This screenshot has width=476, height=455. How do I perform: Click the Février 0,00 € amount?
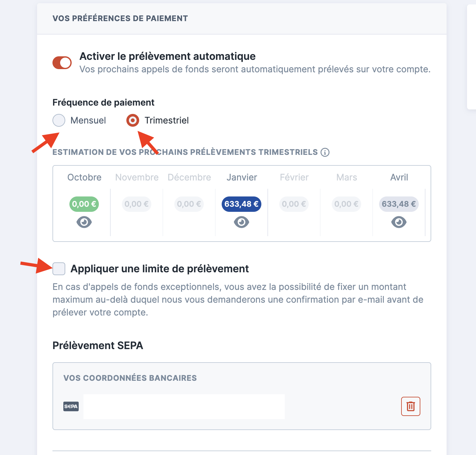[x=294, y=204]
